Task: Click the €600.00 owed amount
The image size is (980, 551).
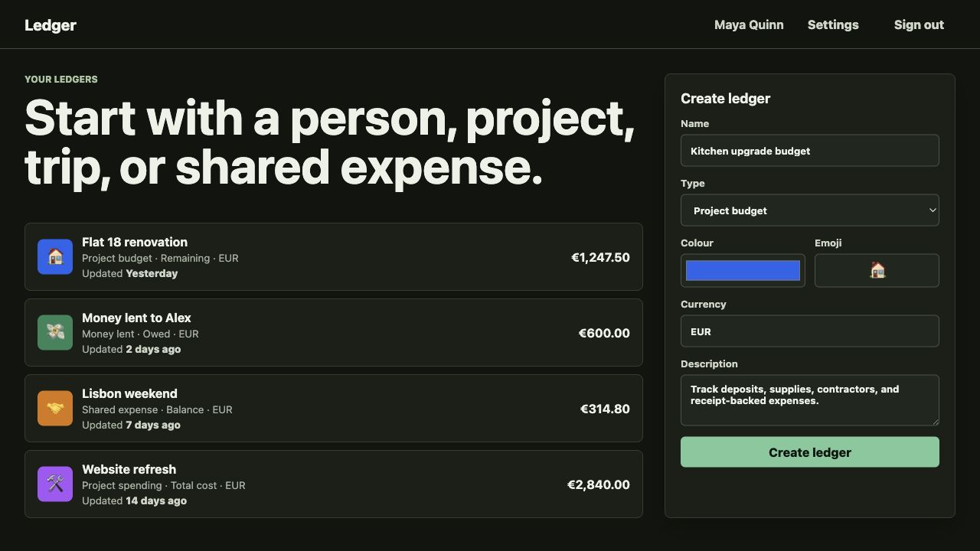Action: (604, 333)
